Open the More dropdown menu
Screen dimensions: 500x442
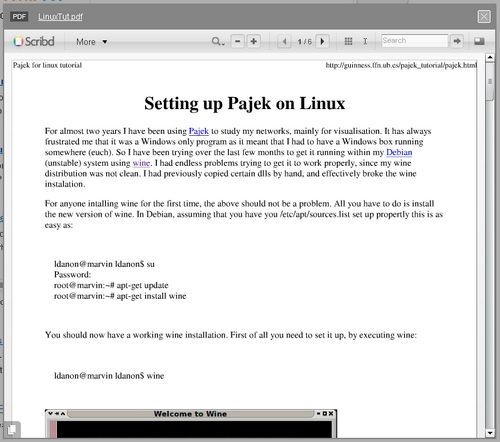92,42
